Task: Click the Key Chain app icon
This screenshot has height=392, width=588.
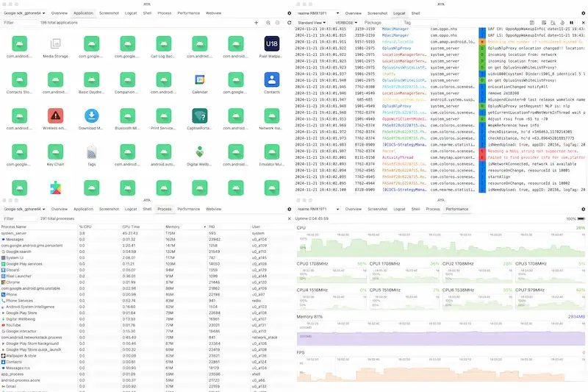Action: tap(55, 152)
